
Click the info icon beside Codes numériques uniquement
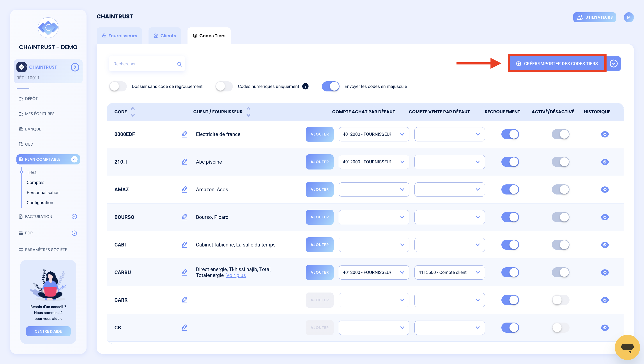coord(305,86)
